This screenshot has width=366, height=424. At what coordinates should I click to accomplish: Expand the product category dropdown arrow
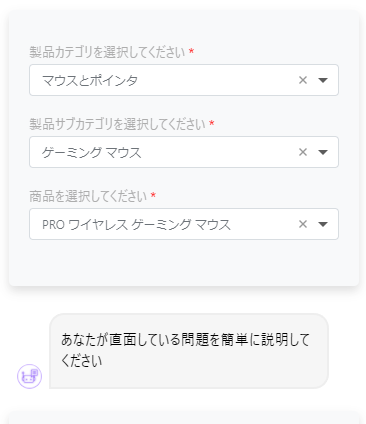click(x=323, y=80)
